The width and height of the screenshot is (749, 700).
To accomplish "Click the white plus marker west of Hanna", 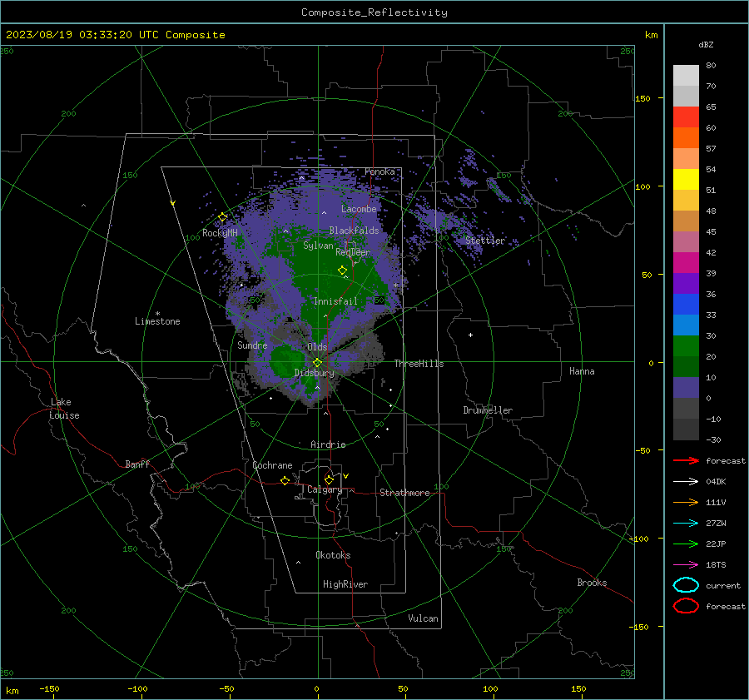I will [470, 335].
